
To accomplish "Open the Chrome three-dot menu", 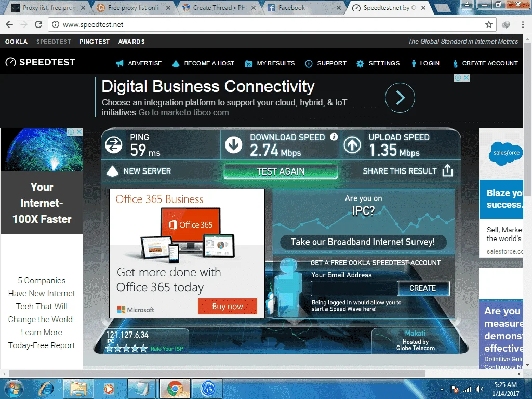I will [x=523, y=24].
